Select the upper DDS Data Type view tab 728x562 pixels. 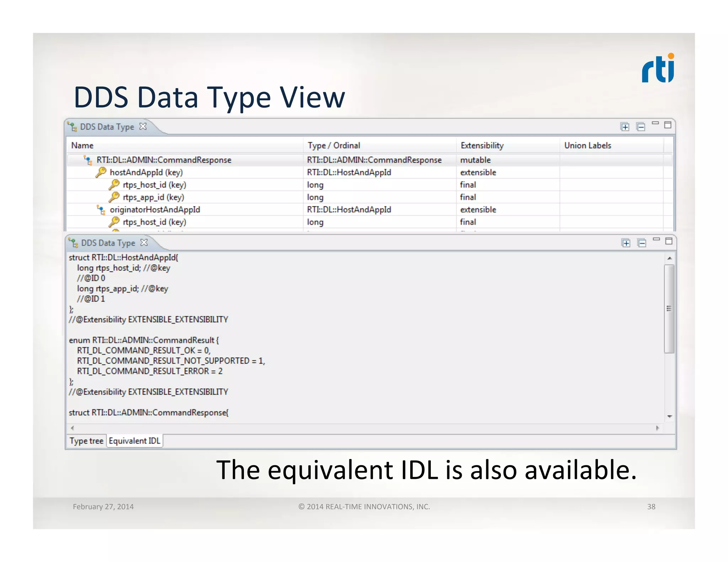pos(107,127)
